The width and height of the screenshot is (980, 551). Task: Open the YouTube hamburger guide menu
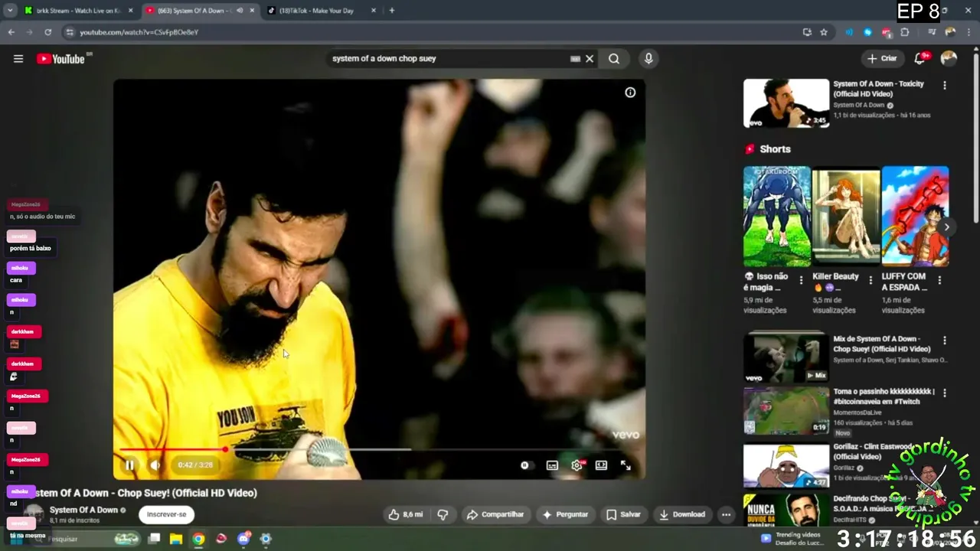pyautogui.click(x=18, y=59)
